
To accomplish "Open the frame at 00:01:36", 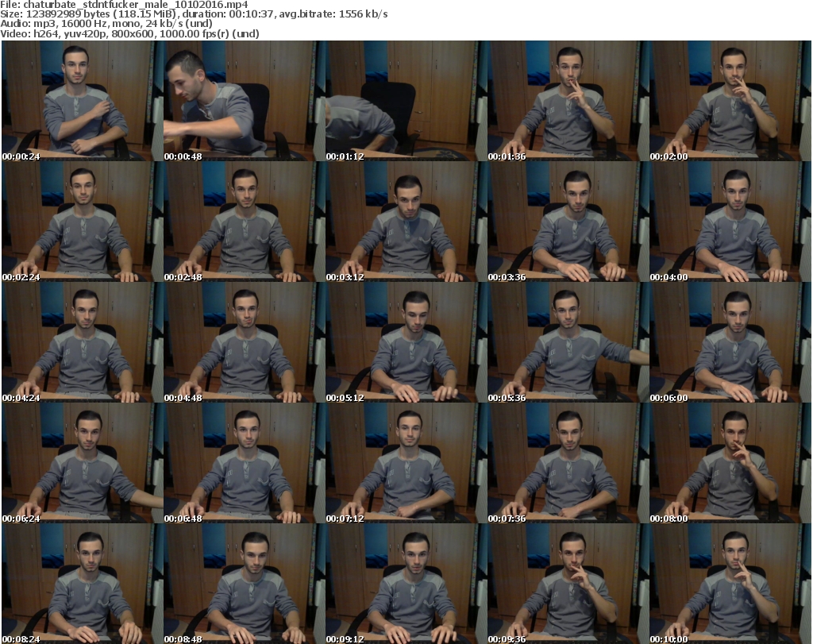I will pyautogui.click(x=568, y=101).
